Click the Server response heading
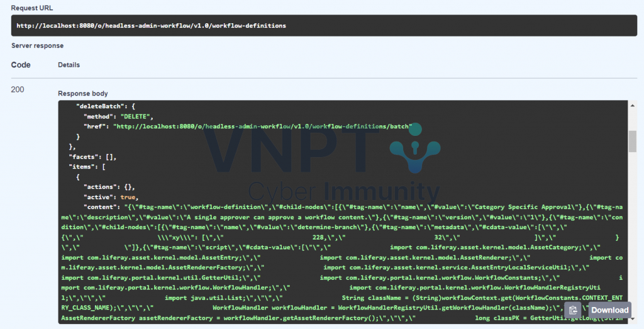644x329 pixels. [x=37, y=46]
